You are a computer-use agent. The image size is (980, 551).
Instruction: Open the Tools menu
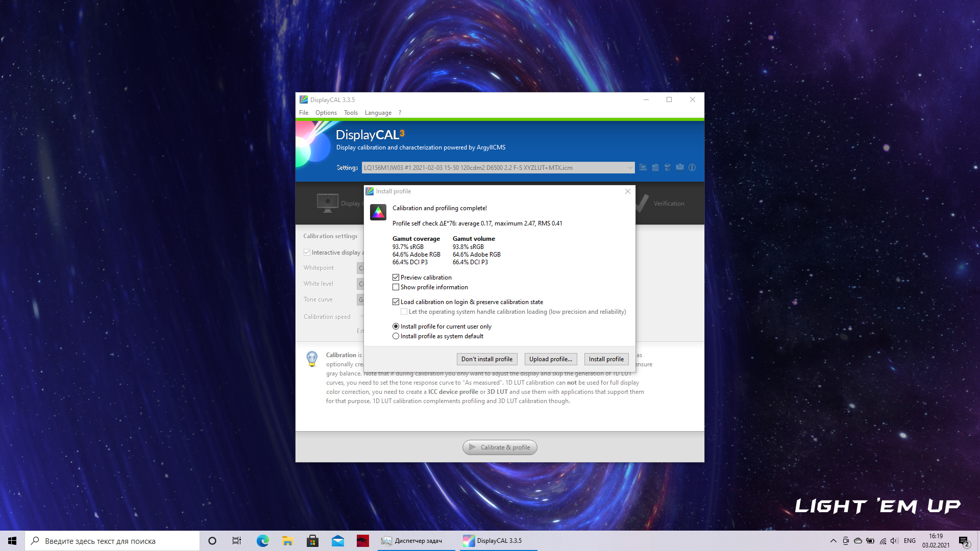click(351, 113)
